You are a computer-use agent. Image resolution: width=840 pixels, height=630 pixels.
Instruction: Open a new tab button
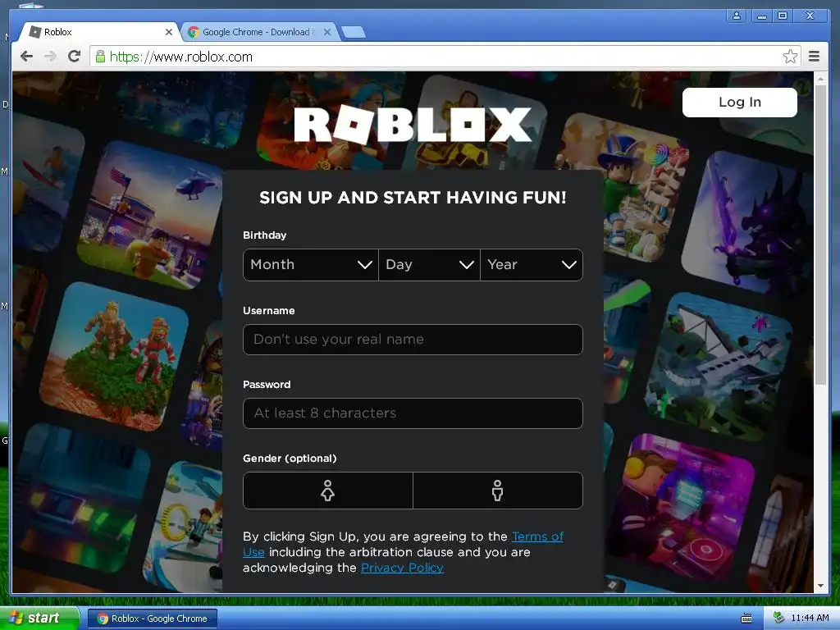point(353,32)
